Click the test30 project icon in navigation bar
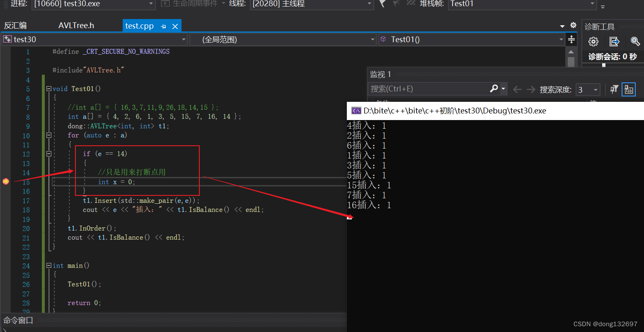 7,39
